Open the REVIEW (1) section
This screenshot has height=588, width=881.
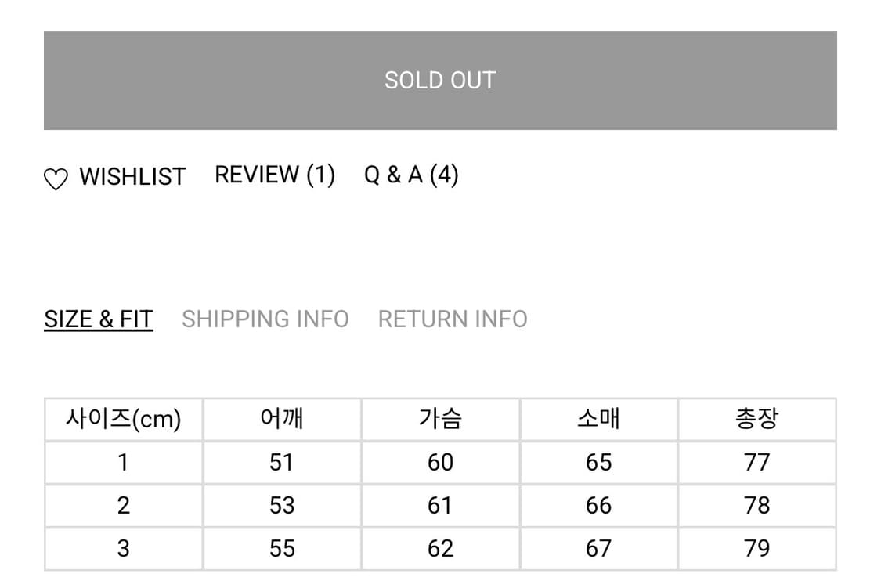(x=275, y=175)
